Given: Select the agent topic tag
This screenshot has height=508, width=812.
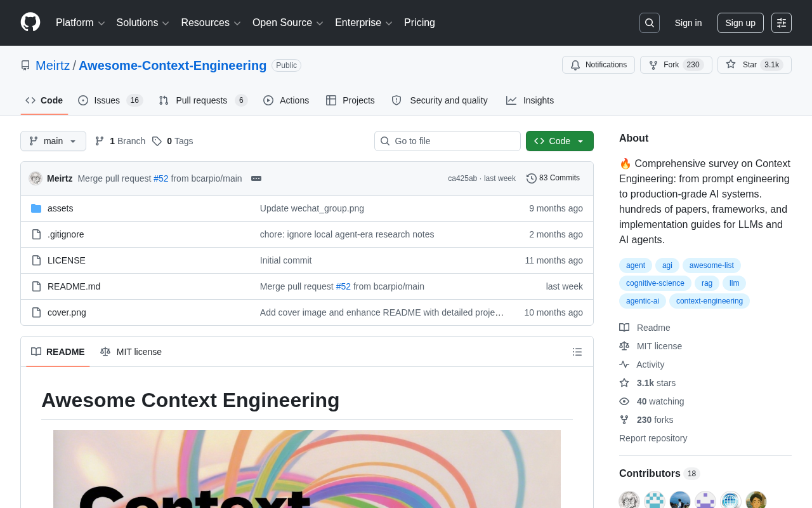Looking at the screenshot, I should [x=636, y=265].
